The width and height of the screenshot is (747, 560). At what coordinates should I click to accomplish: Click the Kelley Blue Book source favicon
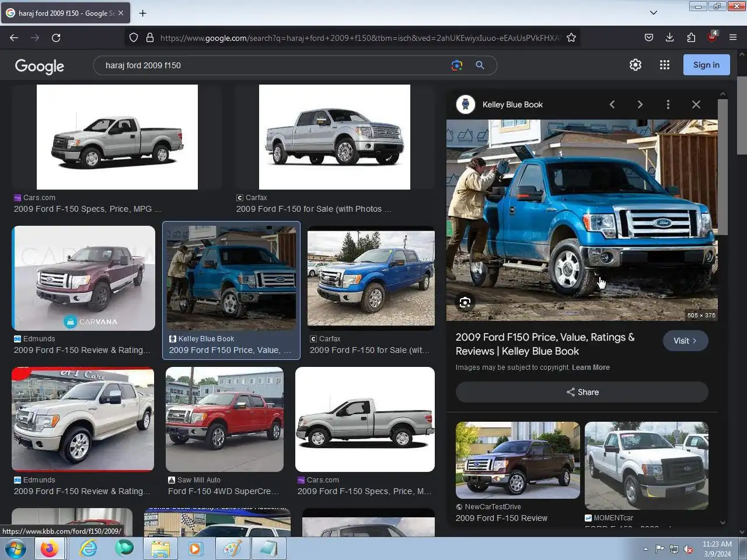point(466,104)
